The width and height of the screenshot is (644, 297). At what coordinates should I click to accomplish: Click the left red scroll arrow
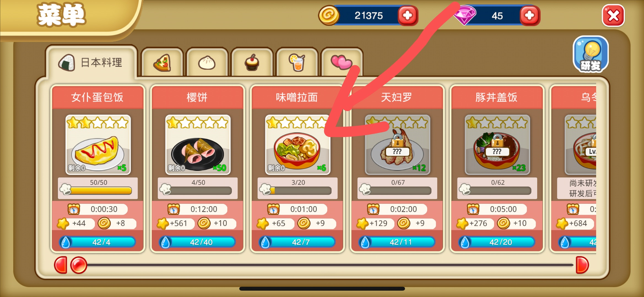61,265
